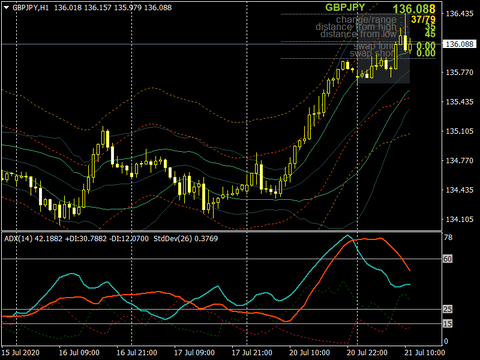Select the green GBPJPY symbol label

(345, 7)
